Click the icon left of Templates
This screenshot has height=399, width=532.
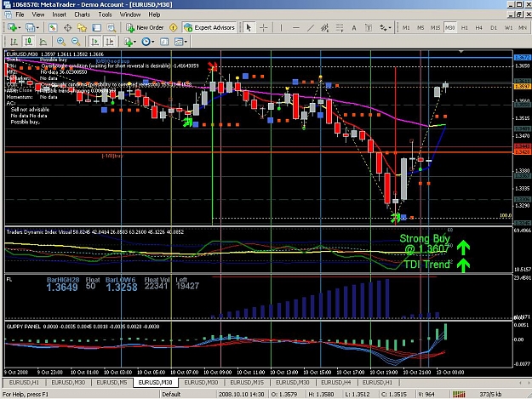tap(164, 42)
